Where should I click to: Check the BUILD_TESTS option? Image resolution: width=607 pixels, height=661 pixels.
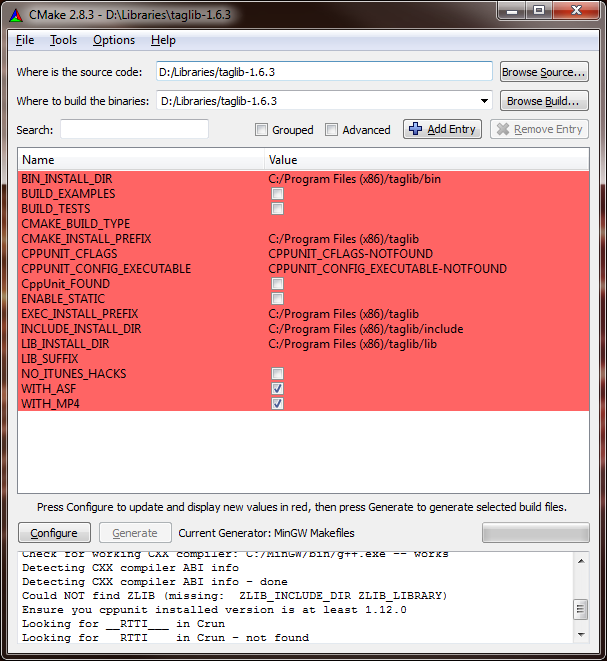click(277, 209)
